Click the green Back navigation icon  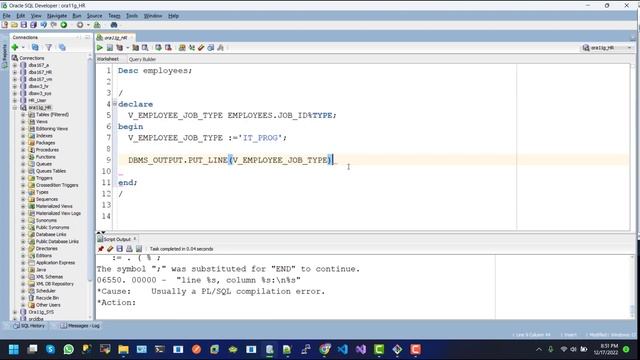click(64, 25)
